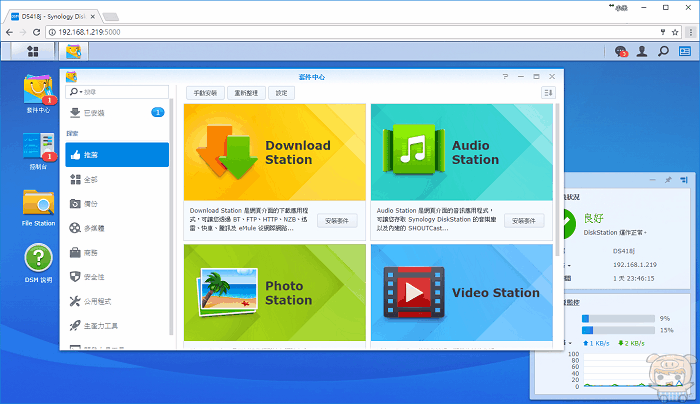Click the DS418j Synology browser tab

54,17
